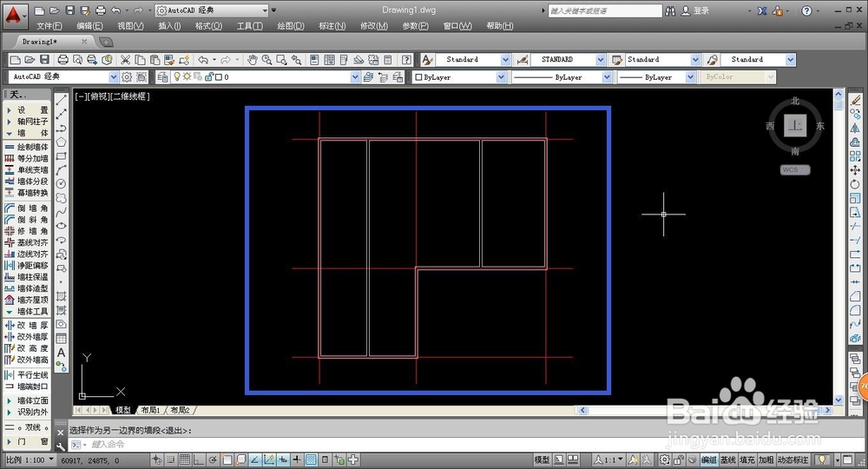The width and height of the screenshot is (868, 469).
Task: Click the 墙齐屋顶 tool
Action: (x=27, y=300)
